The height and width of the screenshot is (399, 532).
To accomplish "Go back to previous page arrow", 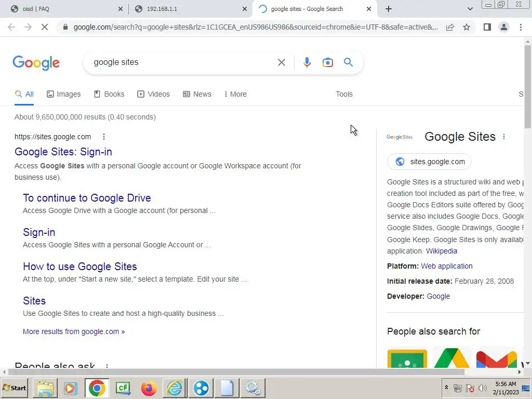I will (x=11, y=27).
